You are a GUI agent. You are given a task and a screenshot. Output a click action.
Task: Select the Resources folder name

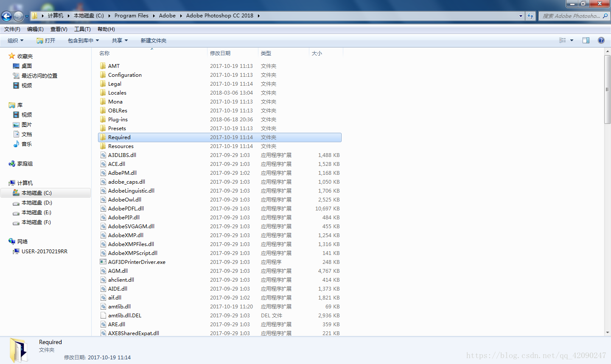[x=121, y=146]
